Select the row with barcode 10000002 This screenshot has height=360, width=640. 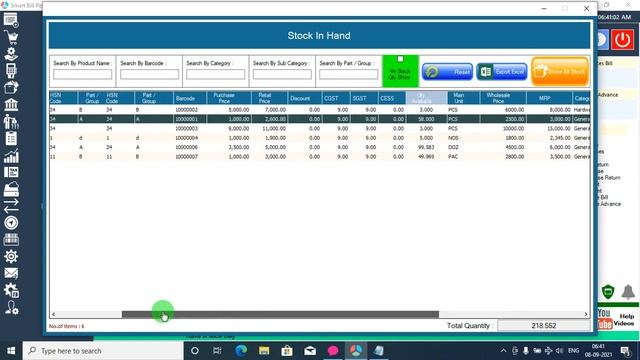click(320, 110)
